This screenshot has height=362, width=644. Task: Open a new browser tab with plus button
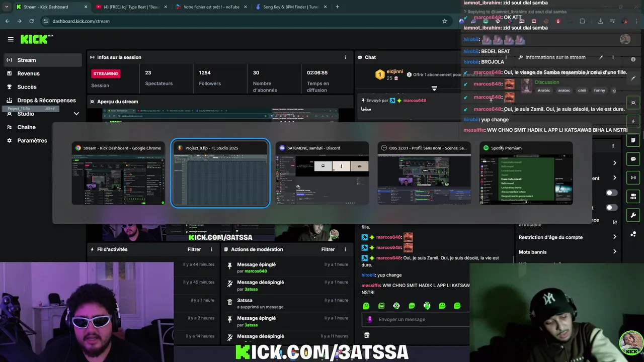click(x=337, y=7)
